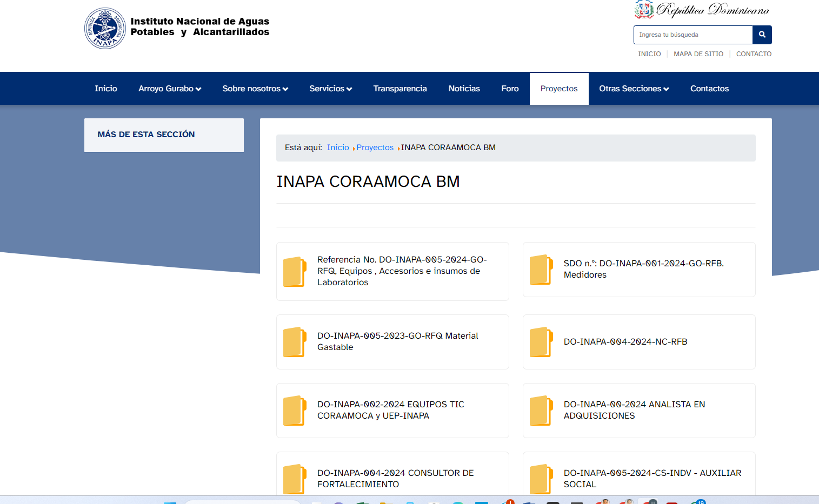819x504 pixels.
Task: Open the Servicios dropdown menu
Action: tap(330, 89)
